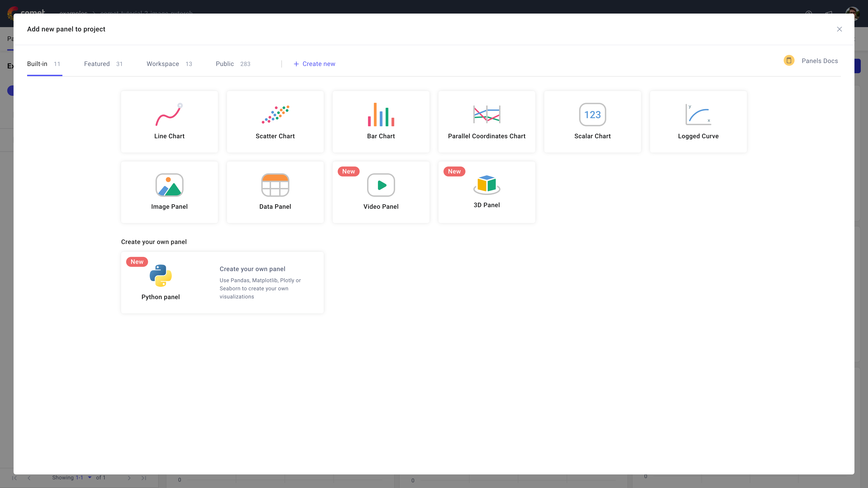The width and height of the screenshot is (868, 488).
Task: Open the Workspace tab
Action: (x=163, y=64)
